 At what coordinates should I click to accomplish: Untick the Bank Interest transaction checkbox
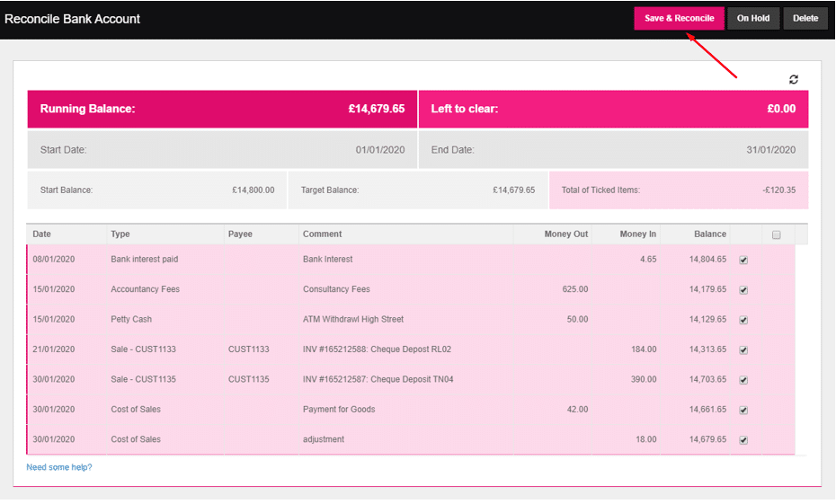point(743,261)
